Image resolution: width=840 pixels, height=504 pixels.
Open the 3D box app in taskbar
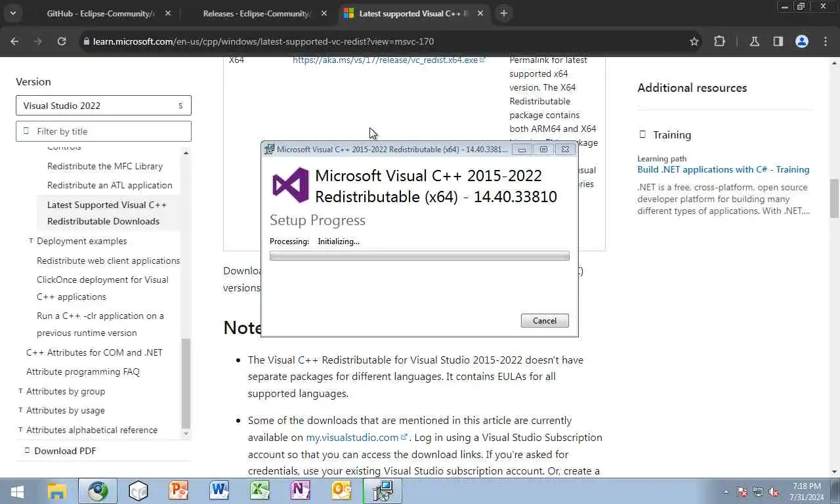[138, 491]
